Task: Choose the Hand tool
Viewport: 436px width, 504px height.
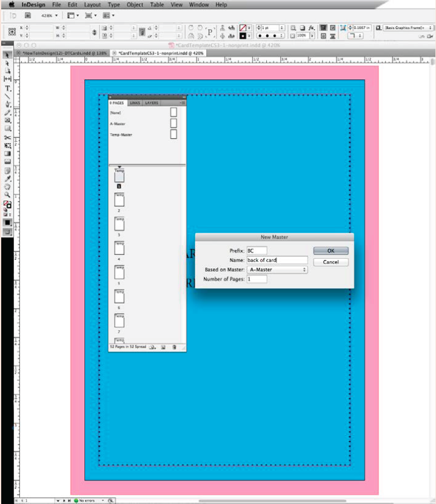Action: click(8, 187)
